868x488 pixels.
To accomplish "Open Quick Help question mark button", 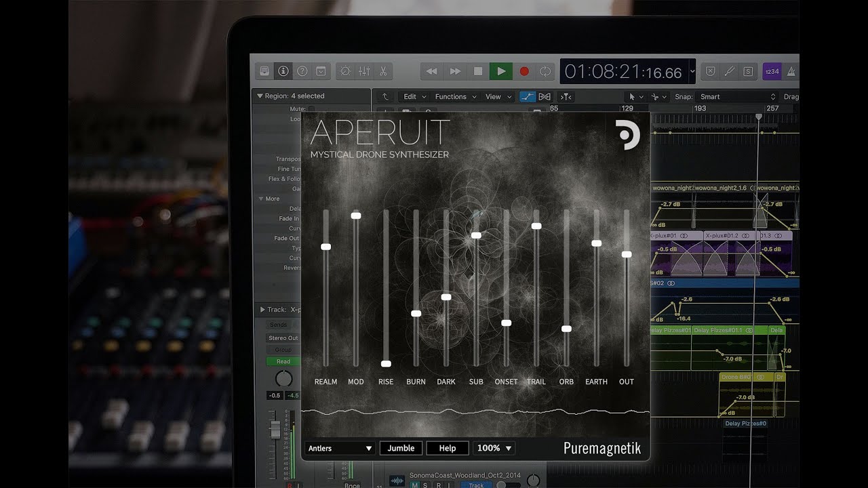I will click(302, 70).
